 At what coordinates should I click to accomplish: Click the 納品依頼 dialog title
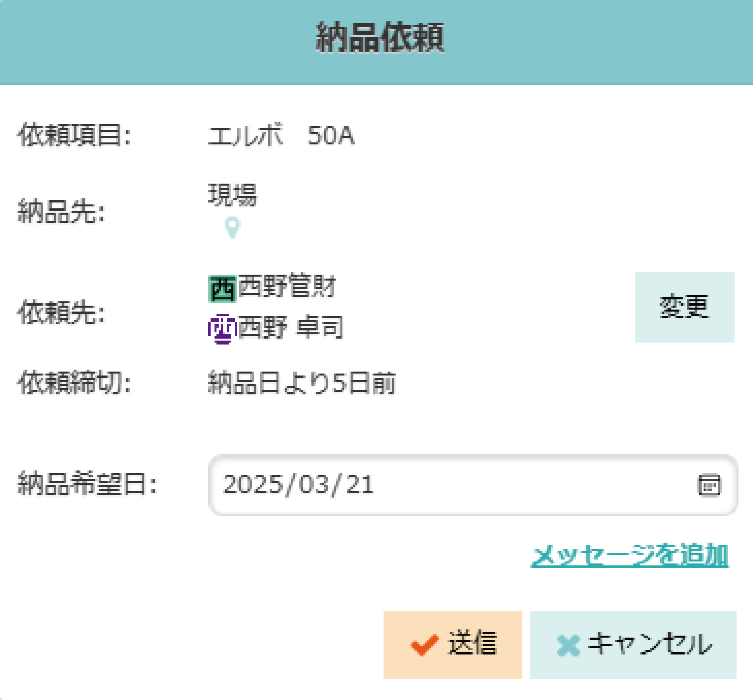(x=380, y=37)
